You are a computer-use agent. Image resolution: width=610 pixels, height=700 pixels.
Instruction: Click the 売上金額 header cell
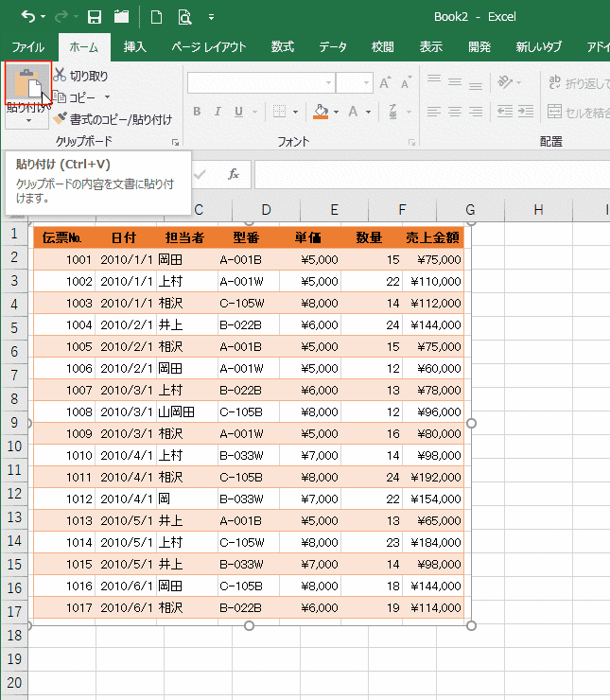click(x=433, y=237)
